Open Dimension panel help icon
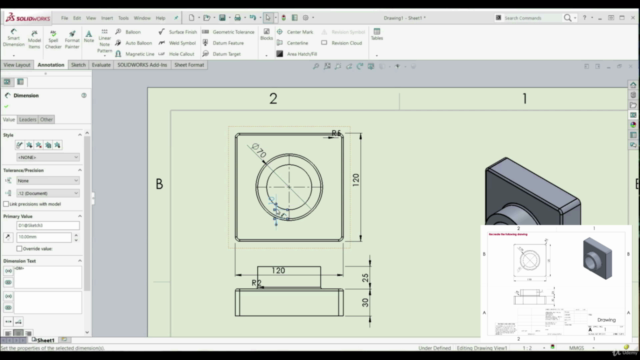The width and height of the screenshot is (640, 360). coord(84,96)
